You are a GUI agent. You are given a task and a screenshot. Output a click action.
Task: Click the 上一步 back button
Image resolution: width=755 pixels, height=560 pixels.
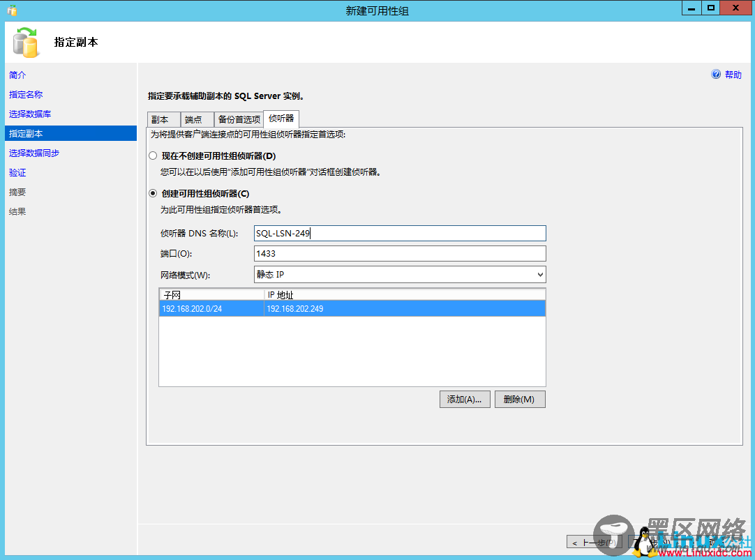click(595, 542)
